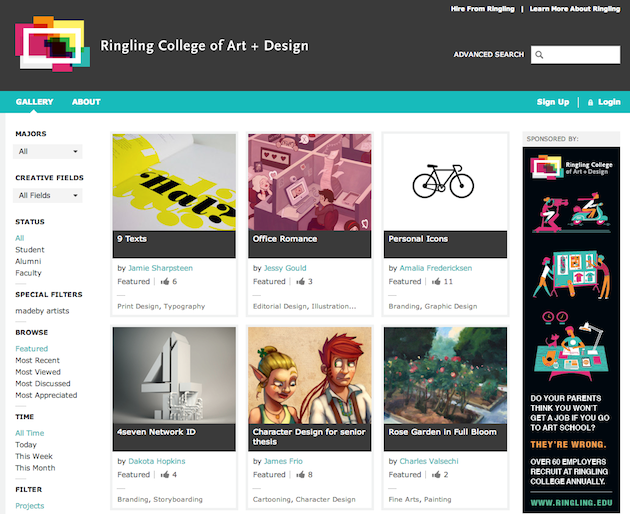630x514 pixels.
Task: Click the Sign Up link
Action: point(553,102)
